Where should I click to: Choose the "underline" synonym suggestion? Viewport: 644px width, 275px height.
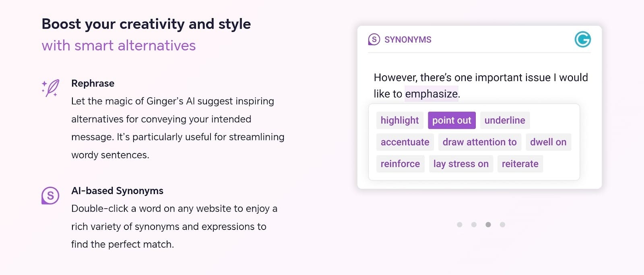[505, 120]
